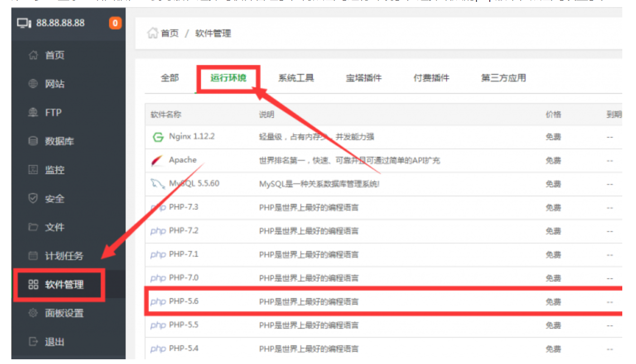Select the PHP-5.6 software row

(184, 301)
